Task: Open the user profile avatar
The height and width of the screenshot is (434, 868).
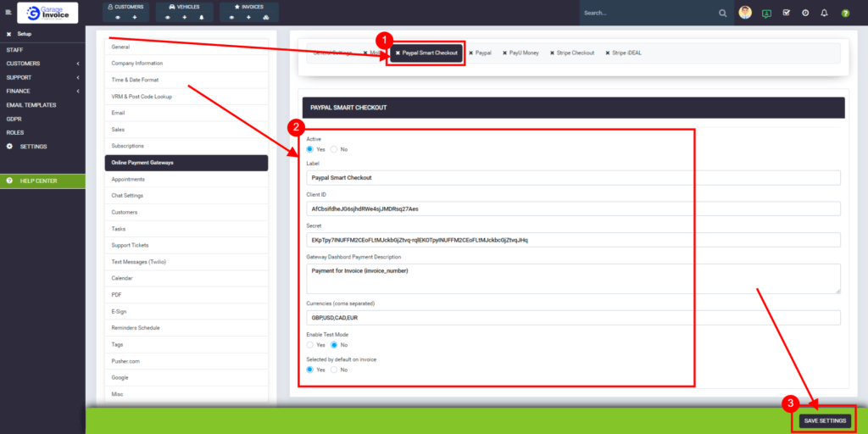Action: [745, 12]
